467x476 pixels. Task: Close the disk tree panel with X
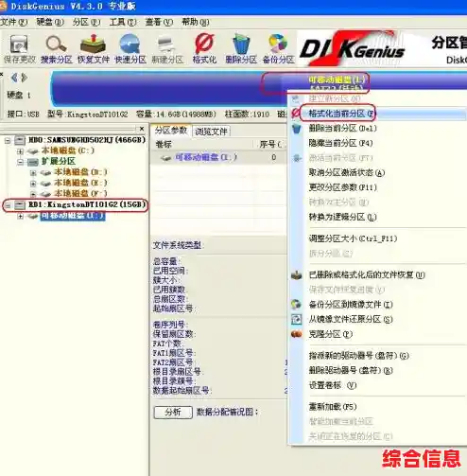pos(142,129)
